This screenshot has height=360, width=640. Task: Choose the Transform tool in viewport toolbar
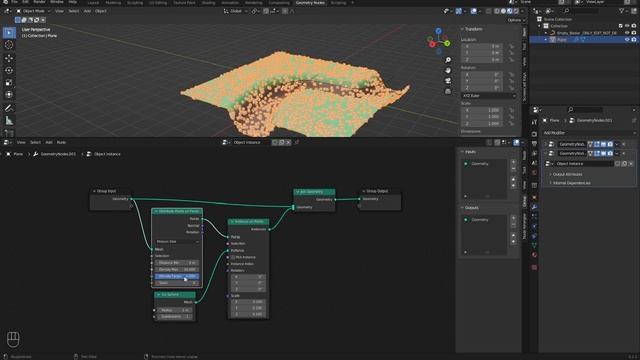pos(9,95)
